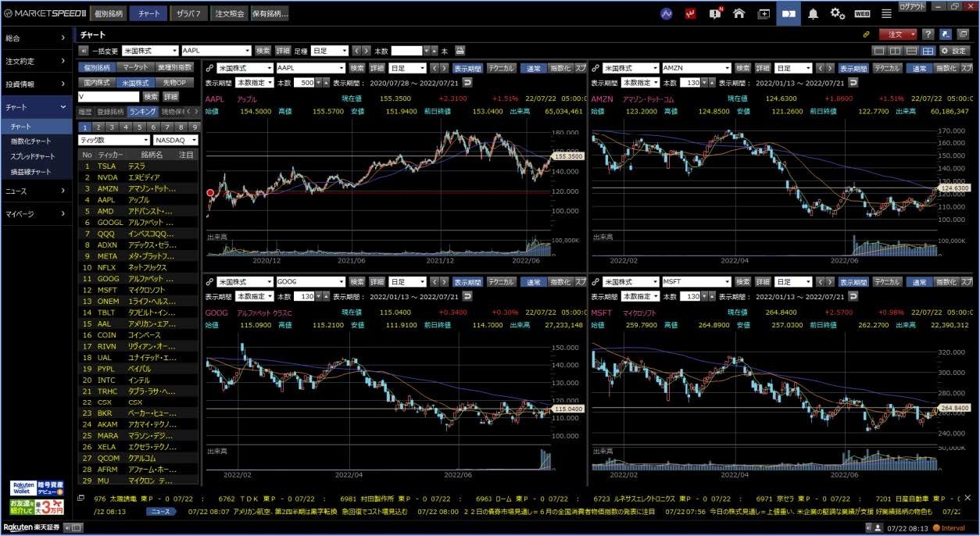Open 個別銘柄 top tab

pos(108,13)
